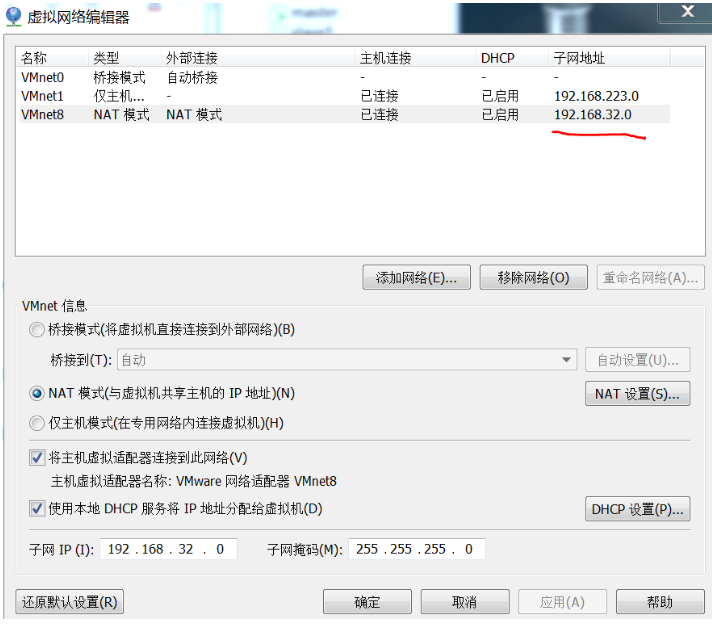Click the 子网 IP field showing 192.168.32.0
712x628 pixels.
pyautogui.click(x=168, y=549)
